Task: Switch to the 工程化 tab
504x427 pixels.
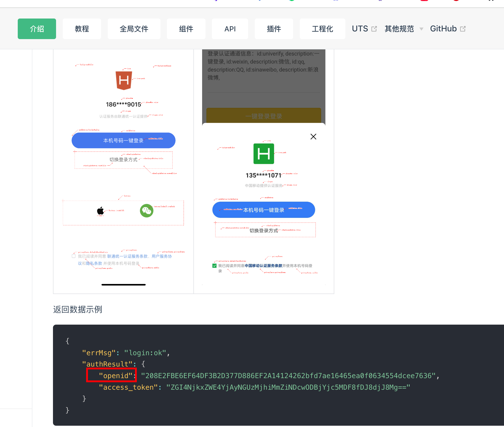Action: pyautogui.click(x=322, y=29)
